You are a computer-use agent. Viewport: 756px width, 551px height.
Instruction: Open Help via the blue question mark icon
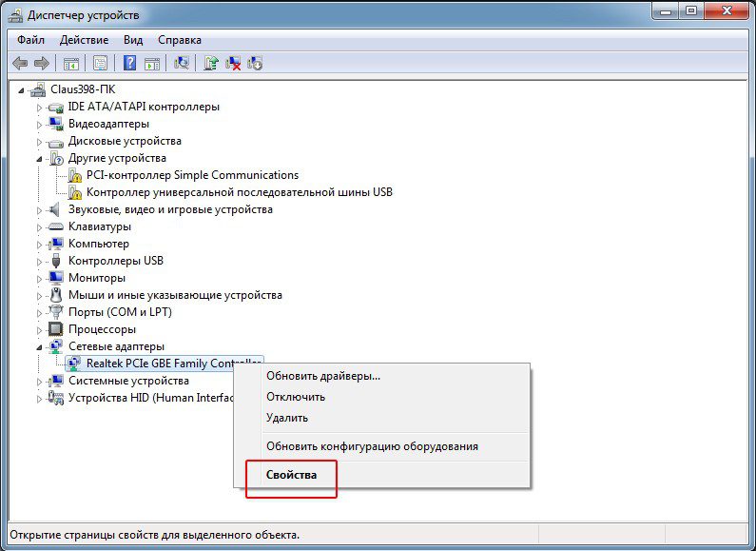click(129, 63)
